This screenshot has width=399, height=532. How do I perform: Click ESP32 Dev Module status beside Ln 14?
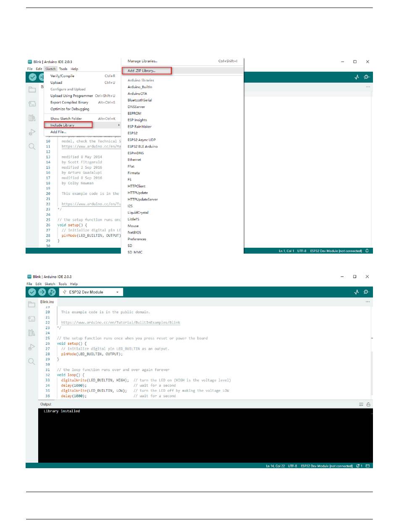327,466
